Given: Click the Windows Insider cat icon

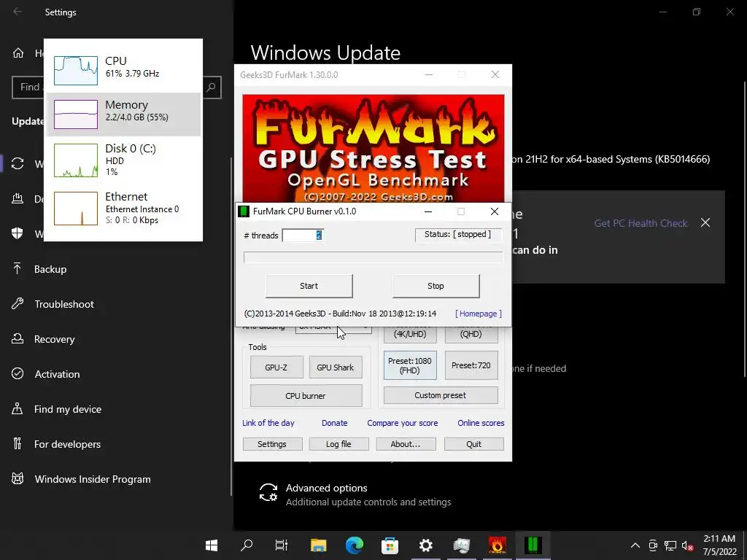Looking at the screenshot, I should 18,478.
